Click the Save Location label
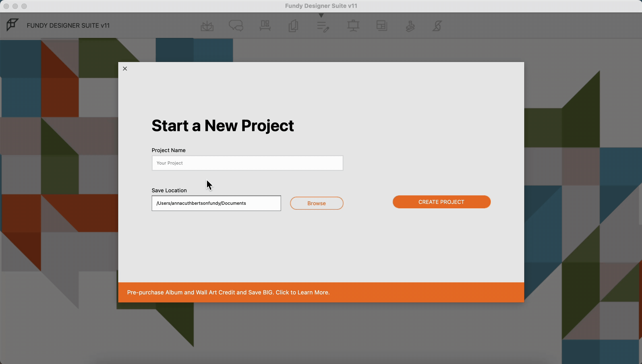This screenshot has height=364, width=642. [169, 190]
